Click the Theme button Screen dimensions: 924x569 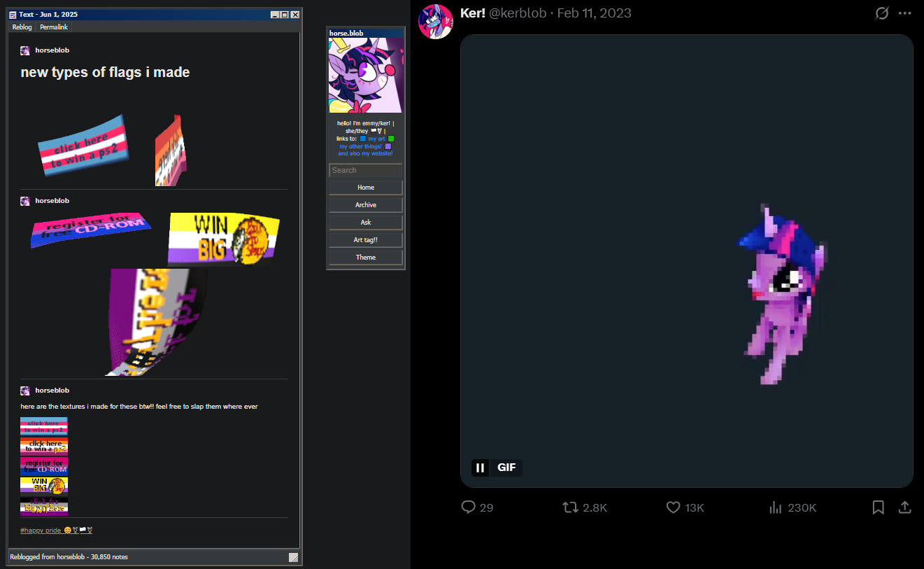pyautogui.click(x=366, y=258)
